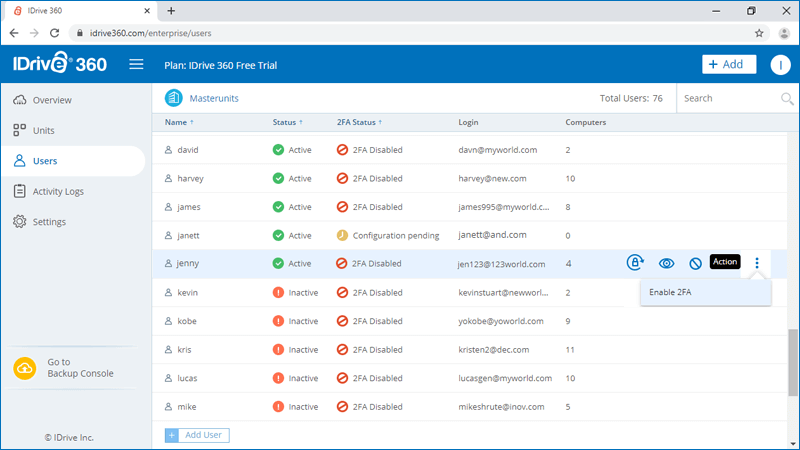Click the Masterunits building icon
Image resolution: width=800 pixels, height=450 pixels.
click(x=173, y=98)
